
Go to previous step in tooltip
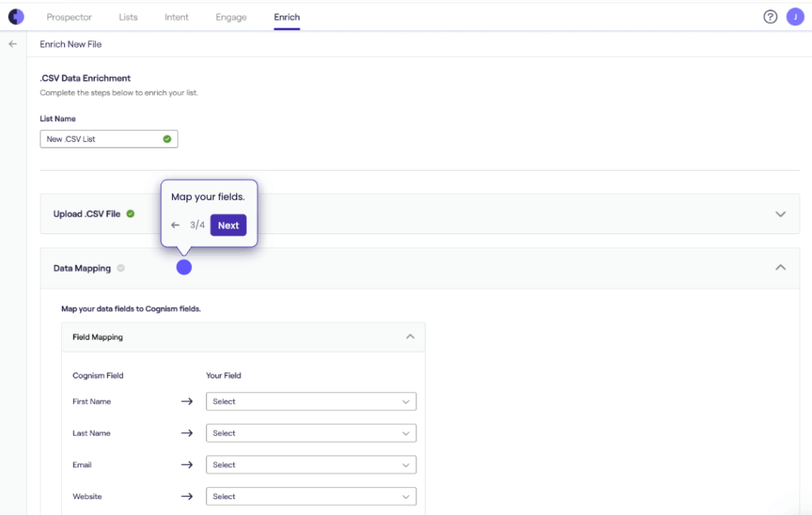(x=176, y=225)
